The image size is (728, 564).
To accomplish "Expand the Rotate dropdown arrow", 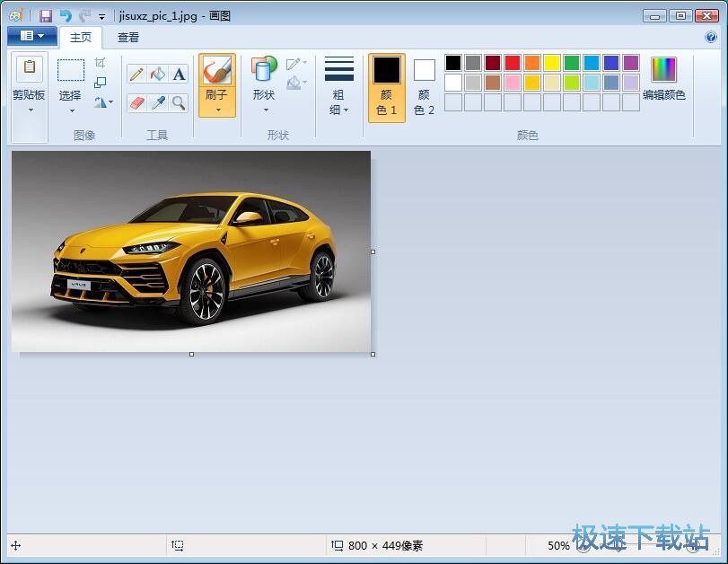I will click(110, 102).
